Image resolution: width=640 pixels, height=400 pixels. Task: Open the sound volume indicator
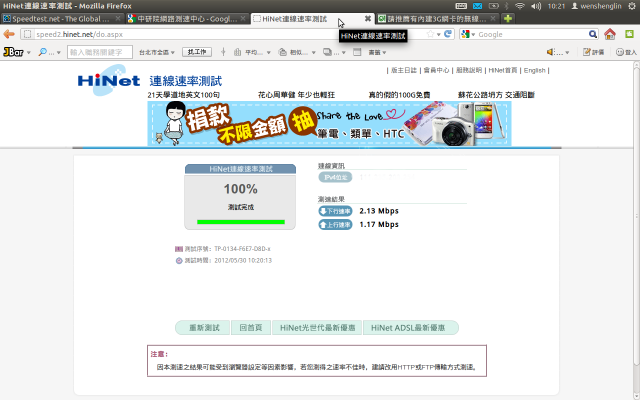click(x=536, y=6)
